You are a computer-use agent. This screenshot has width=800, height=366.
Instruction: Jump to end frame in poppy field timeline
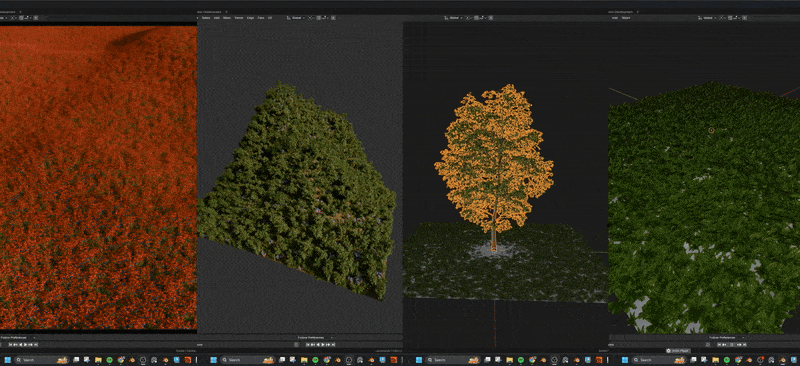click(36, 345)
